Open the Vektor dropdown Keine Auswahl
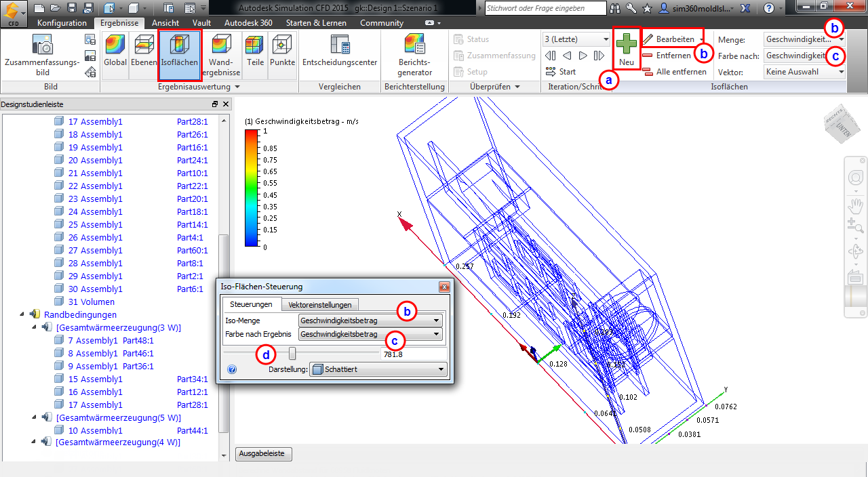 805,71
